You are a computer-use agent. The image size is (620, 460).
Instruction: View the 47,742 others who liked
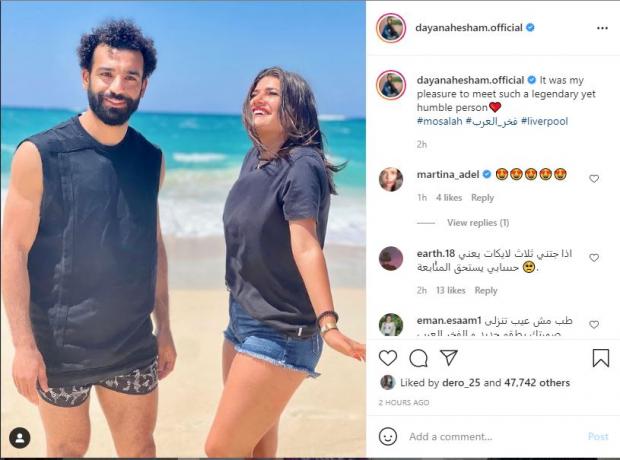coord(537,382)
